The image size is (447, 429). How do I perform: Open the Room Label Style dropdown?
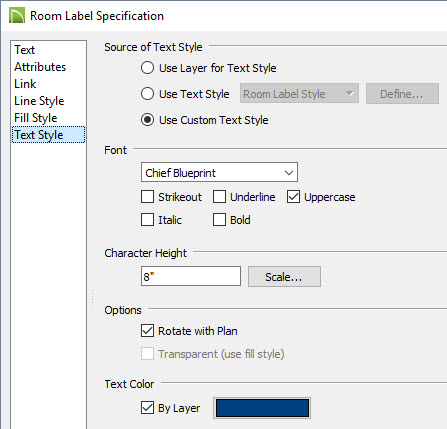(299, 94)
